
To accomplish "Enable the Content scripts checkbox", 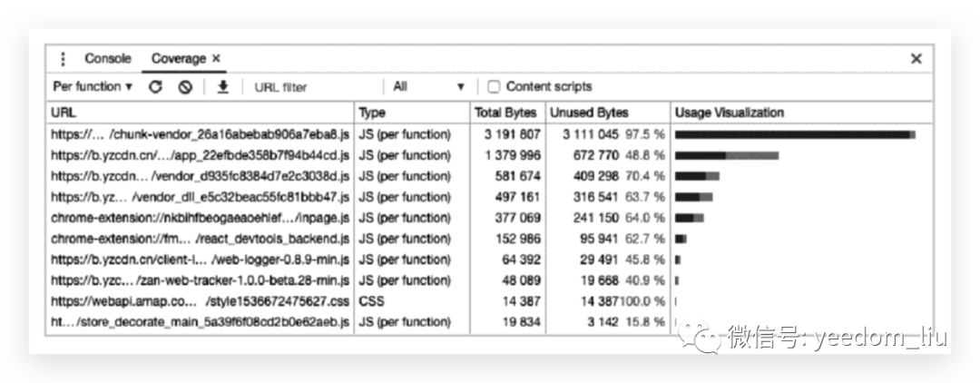I will click(x=494, y=87).
